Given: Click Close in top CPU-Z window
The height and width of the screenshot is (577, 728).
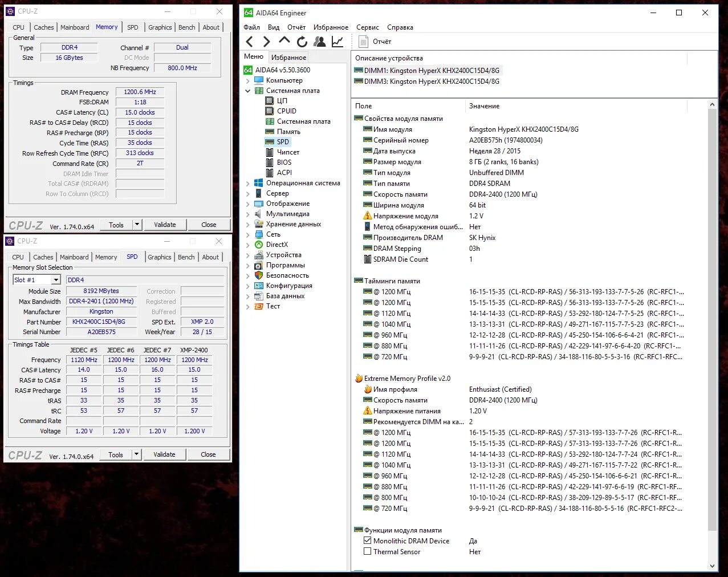Looking at the screenshot, I should pos(209,225).
